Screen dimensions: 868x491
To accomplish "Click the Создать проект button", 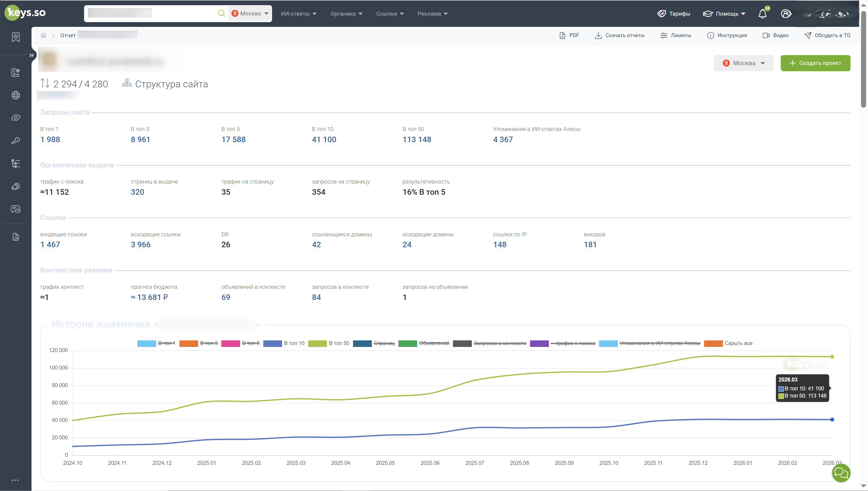I will click(815, 63).
